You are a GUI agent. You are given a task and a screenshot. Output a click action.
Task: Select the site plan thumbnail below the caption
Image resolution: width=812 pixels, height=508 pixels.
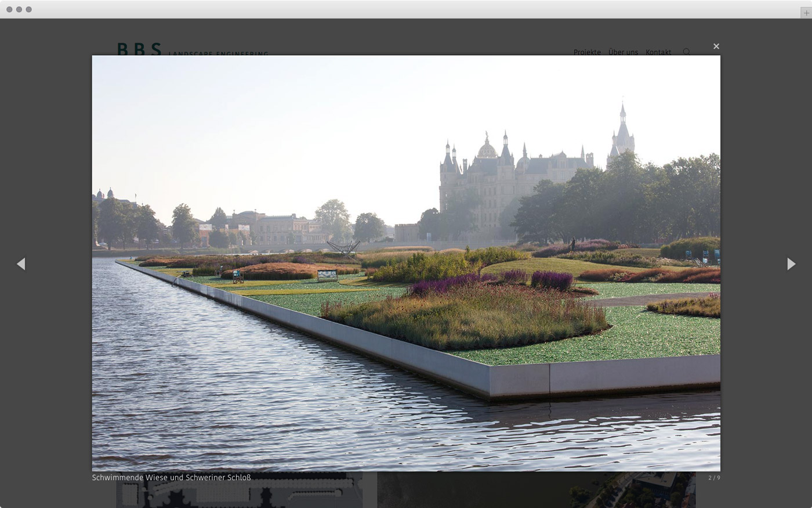(239, 493)
